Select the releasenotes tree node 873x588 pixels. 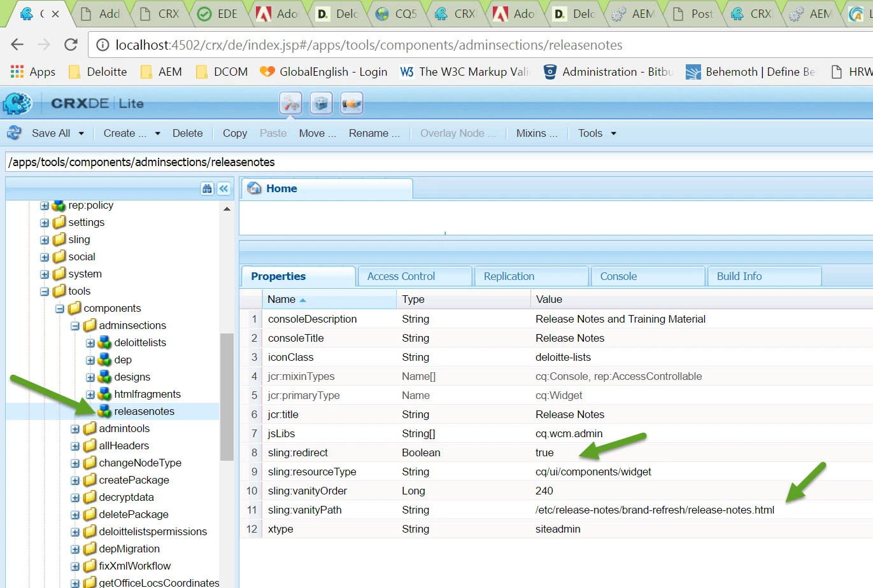[144, 411]
